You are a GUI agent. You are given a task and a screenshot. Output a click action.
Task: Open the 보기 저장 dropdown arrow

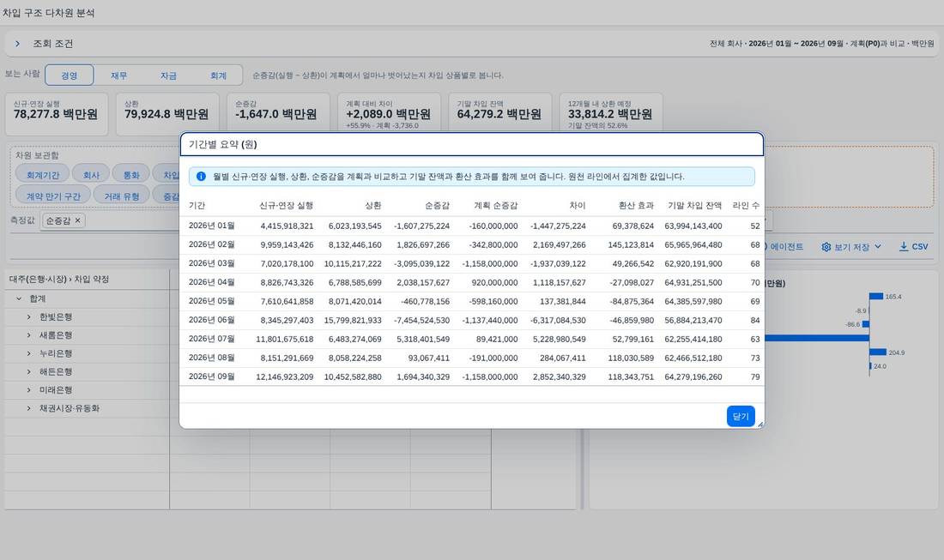[878, 247]
